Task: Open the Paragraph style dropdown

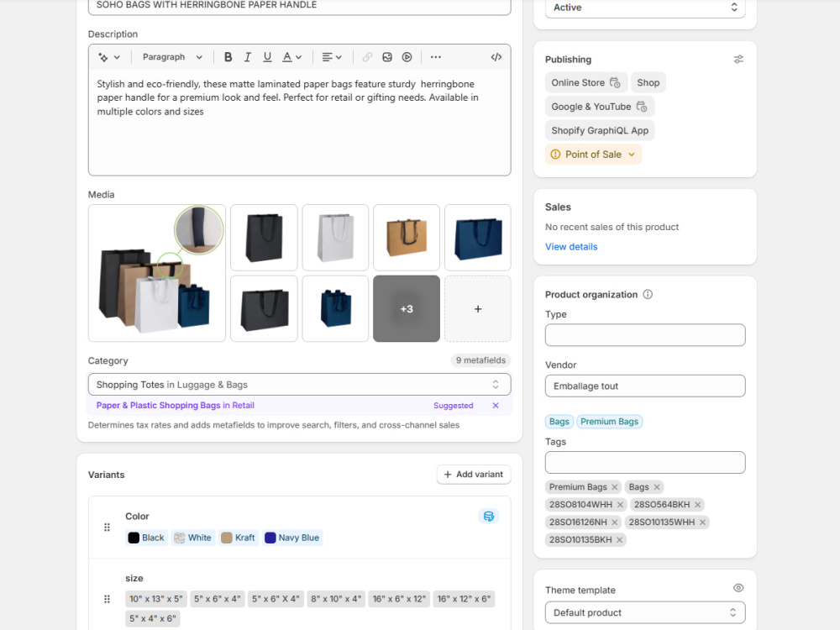Action: coord(172,57)
